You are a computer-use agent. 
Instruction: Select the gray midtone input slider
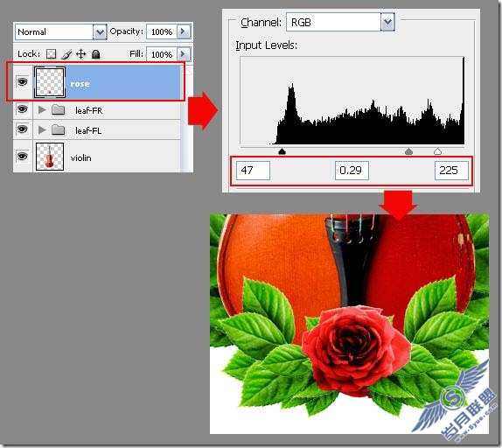point(408,151)
